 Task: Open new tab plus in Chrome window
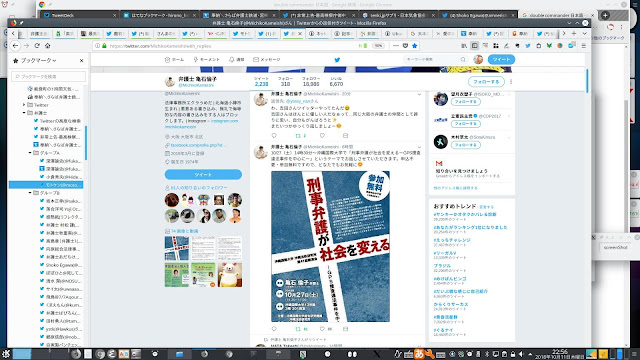click(x=605, y=15)
